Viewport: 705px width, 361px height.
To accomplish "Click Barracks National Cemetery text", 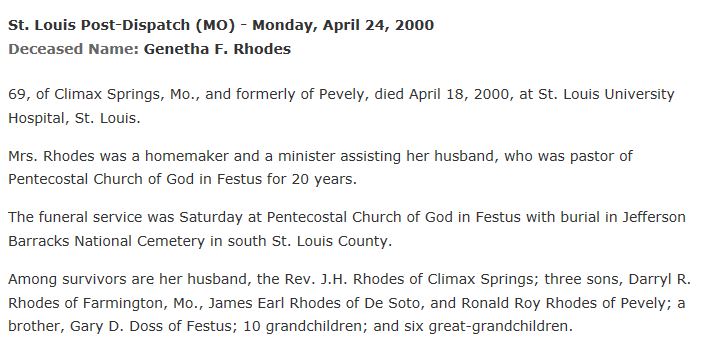I will [107, 241].
